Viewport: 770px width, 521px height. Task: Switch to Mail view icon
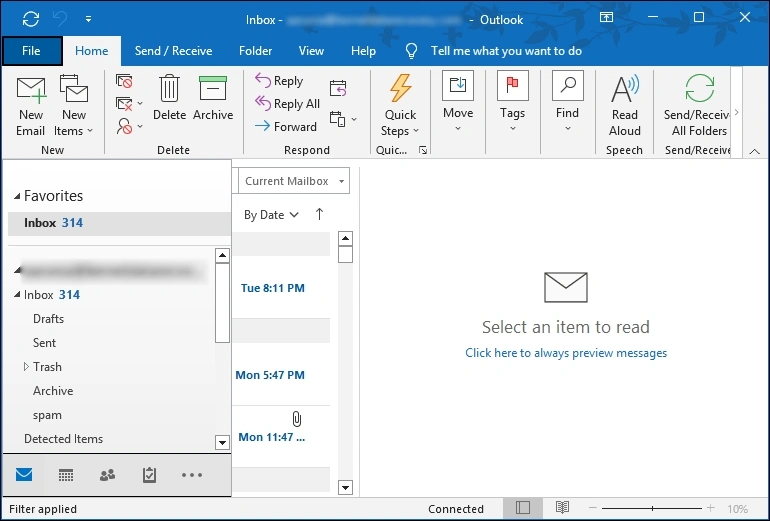pos(24,475)
